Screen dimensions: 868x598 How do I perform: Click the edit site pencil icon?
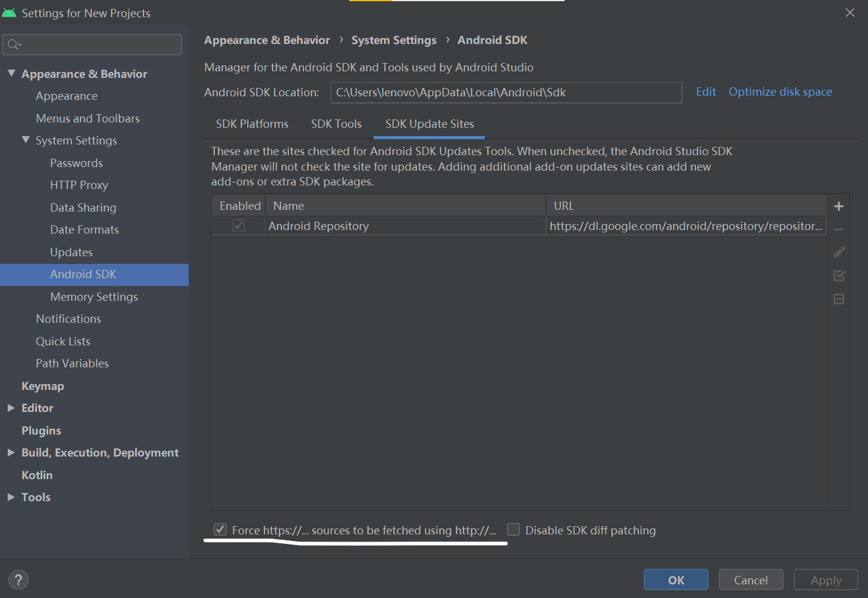coord(838,253)
